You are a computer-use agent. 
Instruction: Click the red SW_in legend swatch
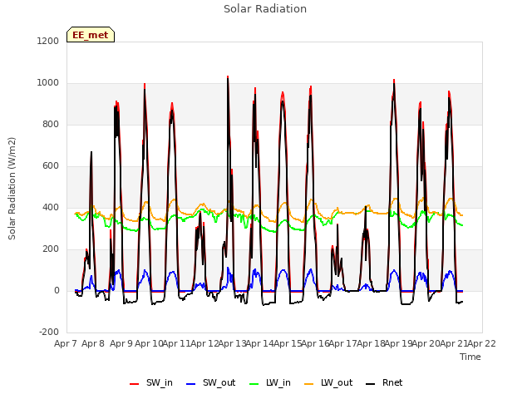(x=135, y=384)
